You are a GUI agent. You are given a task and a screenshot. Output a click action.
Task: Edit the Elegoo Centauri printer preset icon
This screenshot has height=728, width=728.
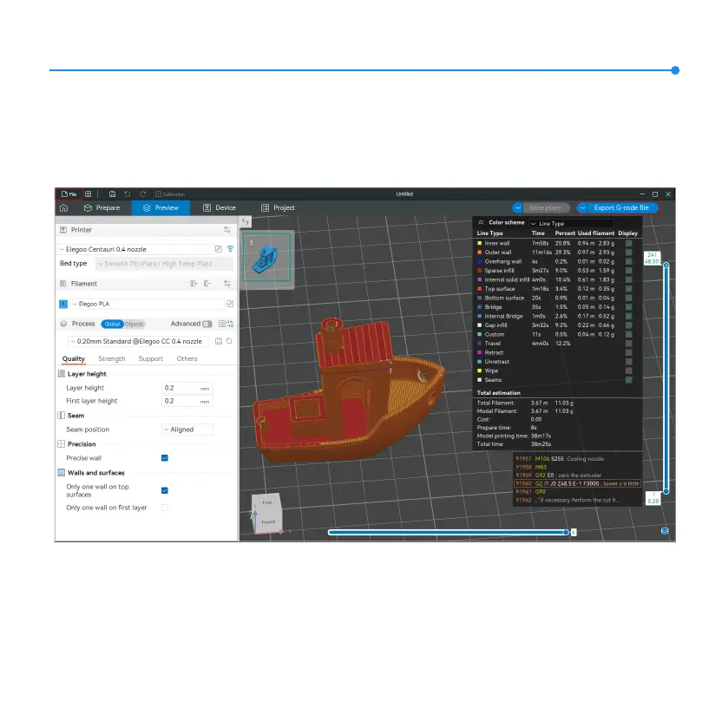(219, 249)
